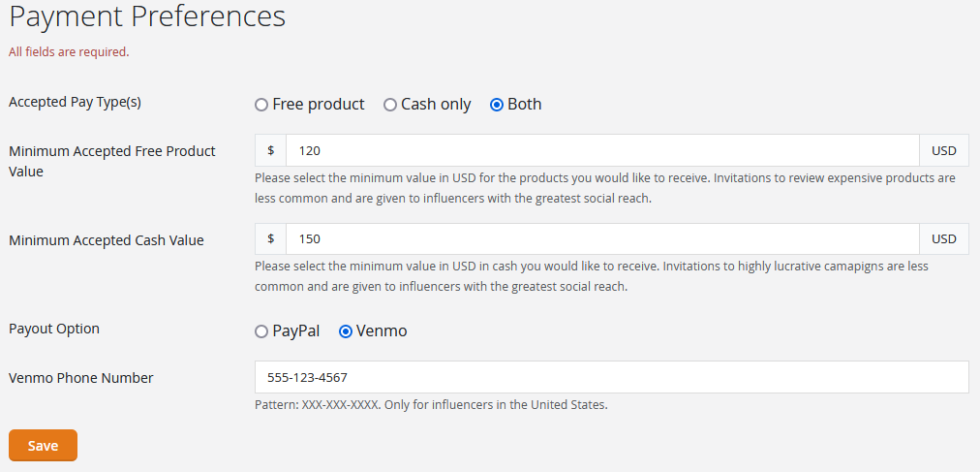Click the Minimum Accepted Cash Value label
The width and height of the screenshot is (980, 472).
coord(107,240)
